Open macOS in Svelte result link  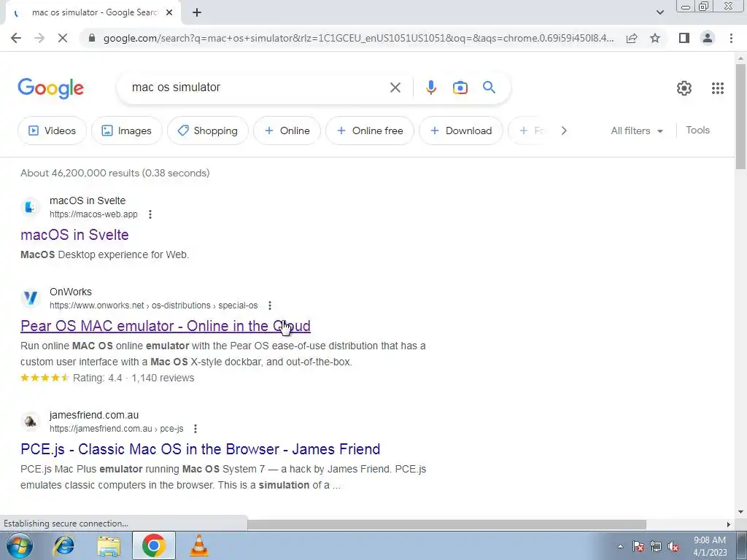point(75,235)
